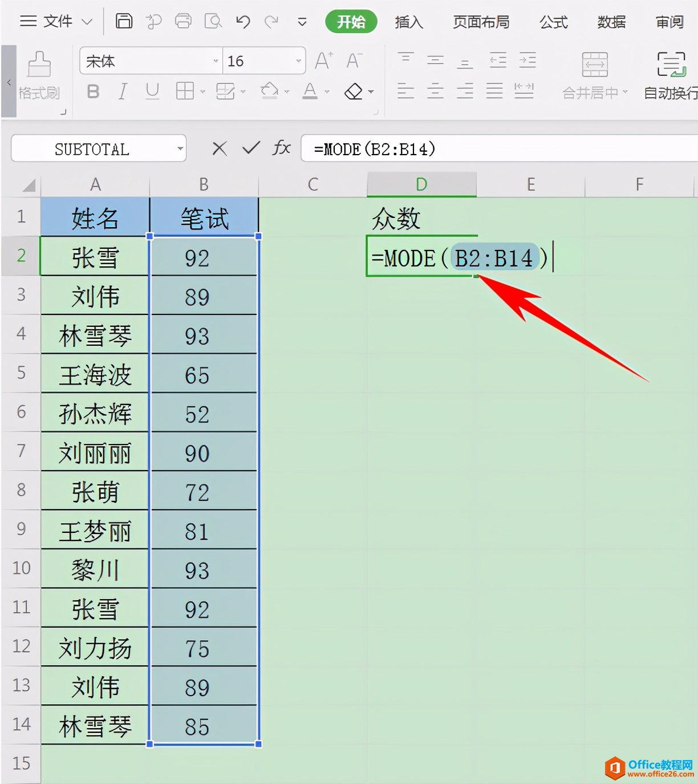This screenshot has width=698, height=784.
Task: Increase indent icon
Action: (527, 59)
